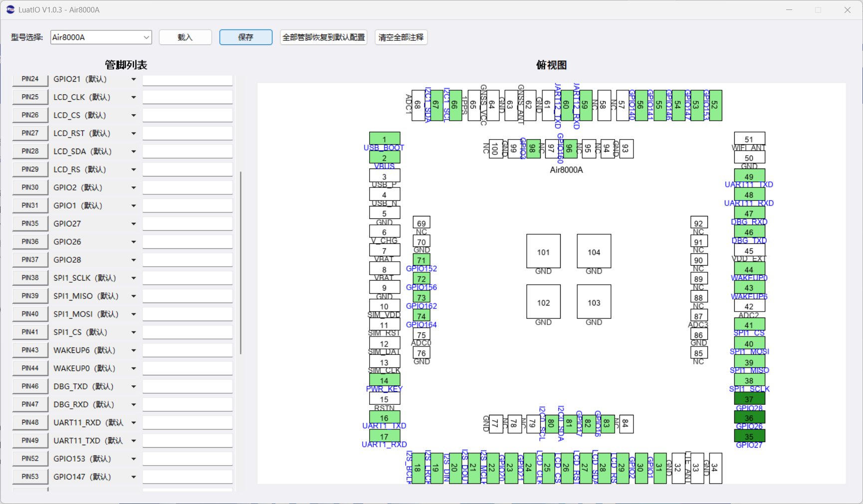This screenshot has height=504, width=863.
Task: Click pin 49 UART11_TXD pad
Action: (x=749, y=175)
